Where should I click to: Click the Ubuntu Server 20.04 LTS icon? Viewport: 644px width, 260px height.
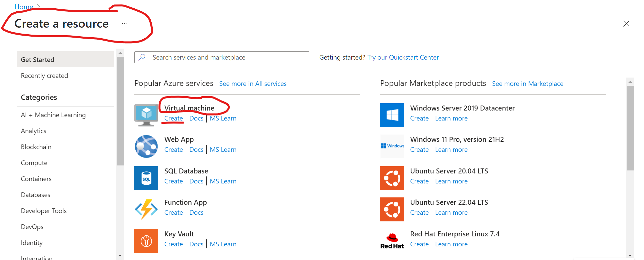(x=392, y=178)
